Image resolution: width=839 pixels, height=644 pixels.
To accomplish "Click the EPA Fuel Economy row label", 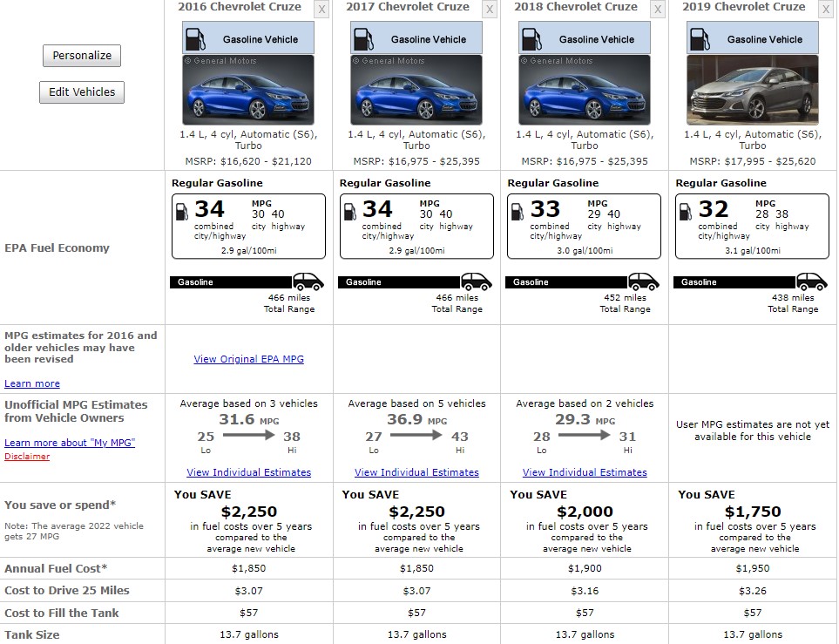I will 57,247.
